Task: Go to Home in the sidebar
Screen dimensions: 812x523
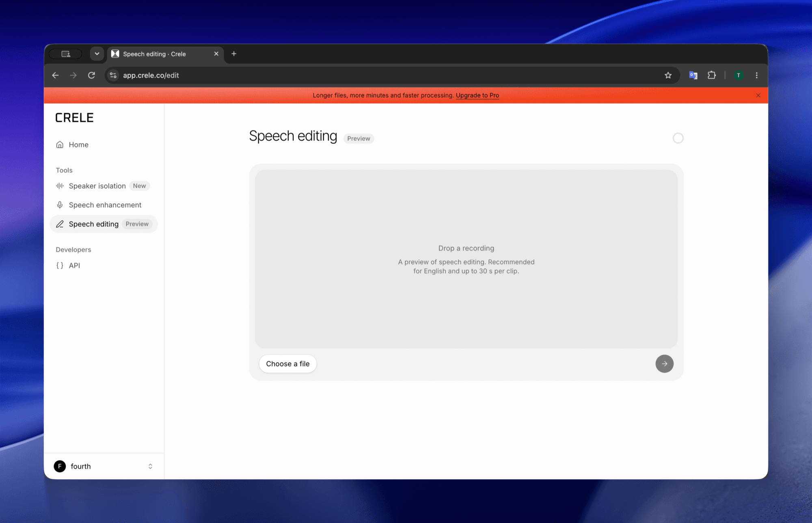Action: [x=104, y=145]
